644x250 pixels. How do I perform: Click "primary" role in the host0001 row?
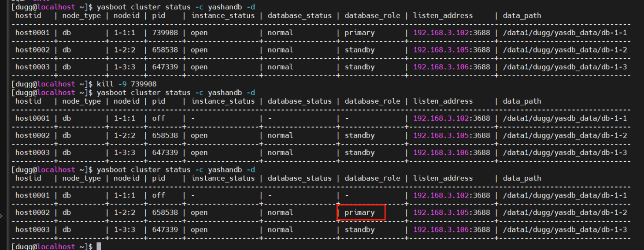tap(359, 33)
